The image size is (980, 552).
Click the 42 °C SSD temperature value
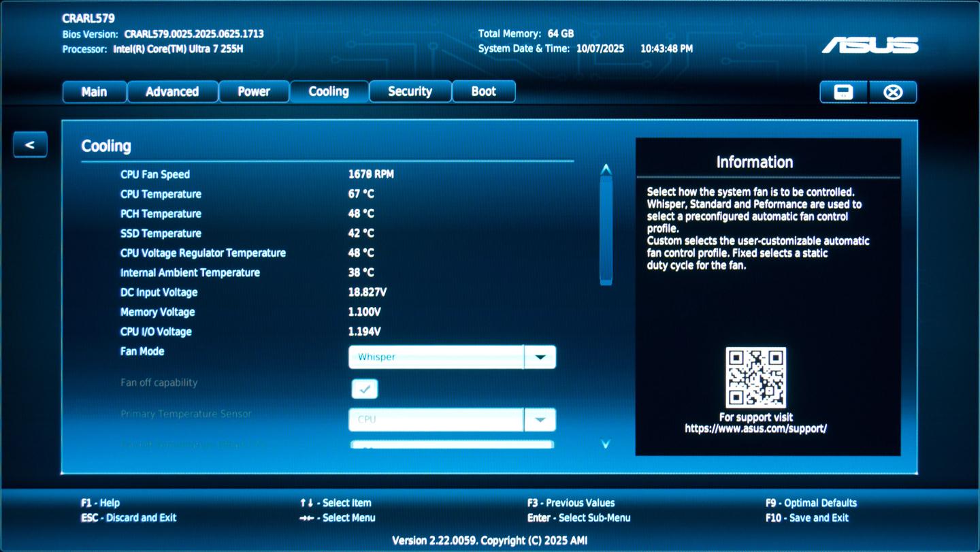[361, 233]
